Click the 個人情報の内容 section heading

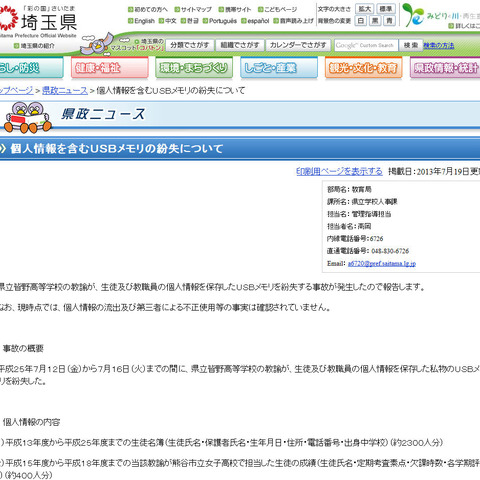tap(31, 422)
